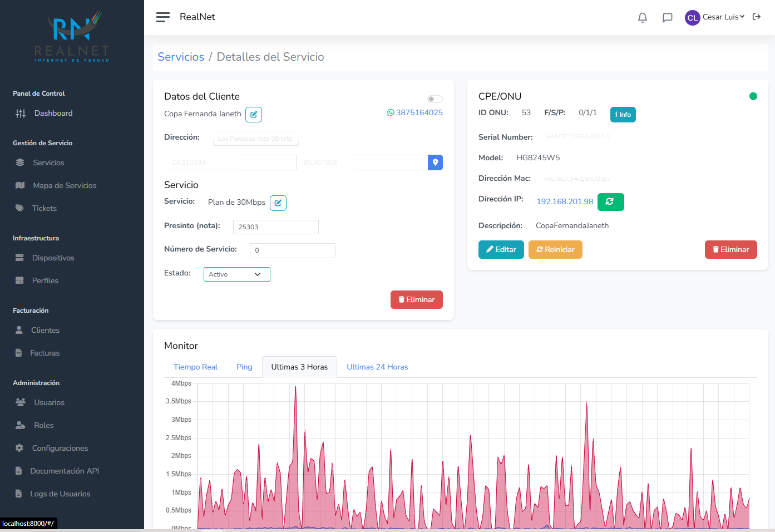This screenshot has height=532, width=775.
Task: Click the longitude coordinate field
Action: [362, 162]
